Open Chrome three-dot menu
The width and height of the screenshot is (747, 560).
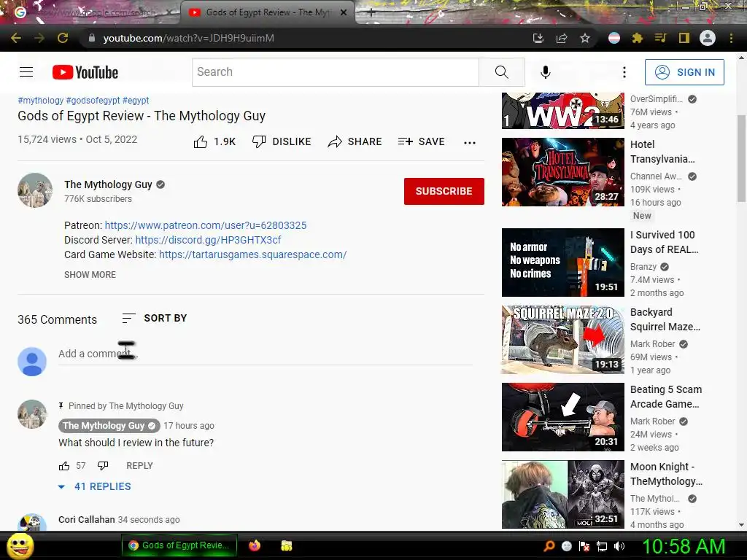(731, 38)
